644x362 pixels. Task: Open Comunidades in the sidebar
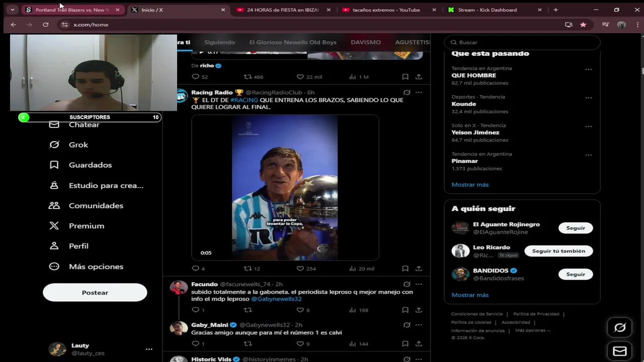pyautogui.click(x=86, y=206)
